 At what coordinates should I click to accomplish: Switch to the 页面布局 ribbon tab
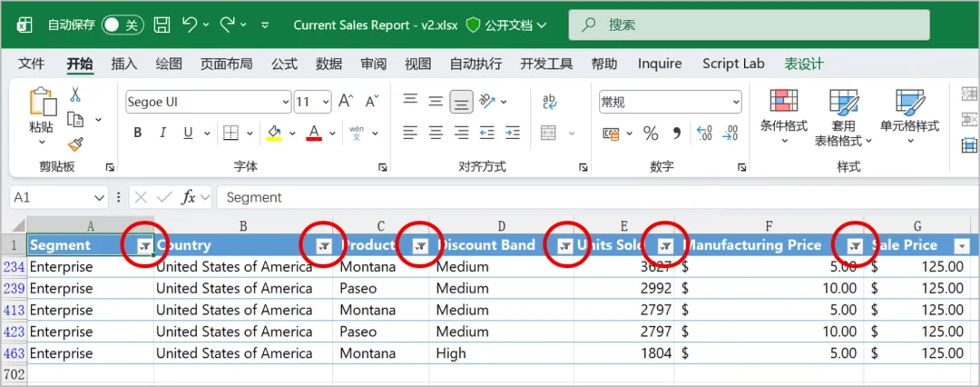(226, 64)
